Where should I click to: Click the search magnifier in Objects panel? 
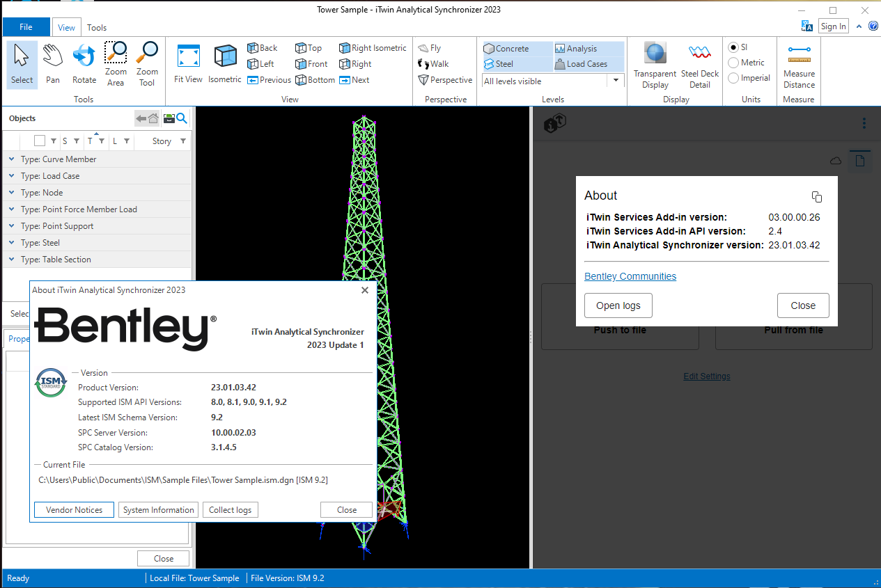[x=182, y=119]
